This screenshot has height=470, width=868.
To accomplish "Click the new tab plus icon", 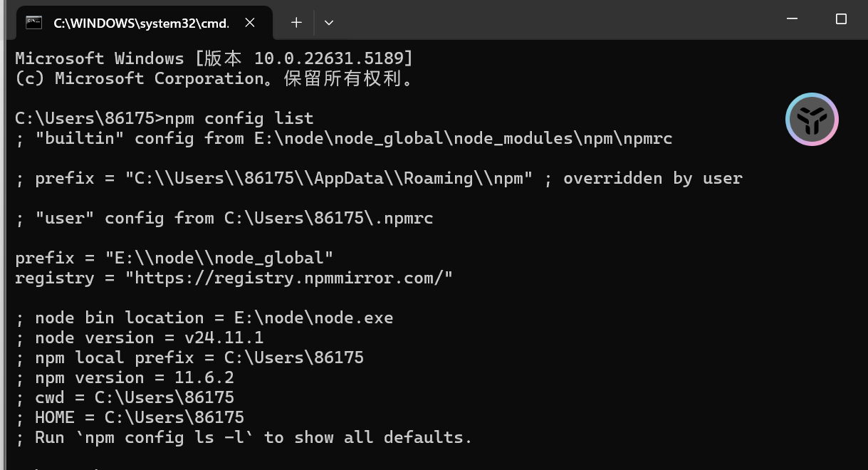I will 296,22.
